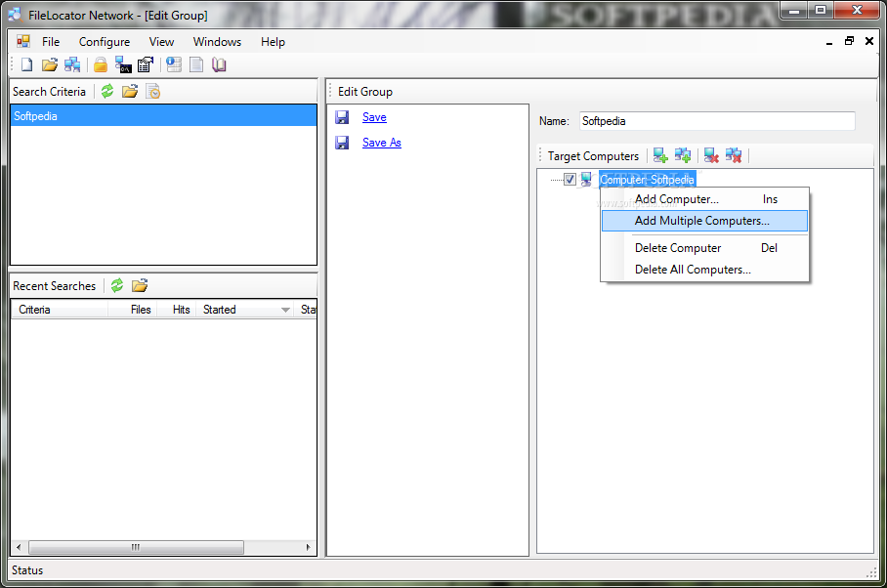Click the checklist settings icon in main toolbar
This screenshot has height=588, width=887.
coord(146,64)
